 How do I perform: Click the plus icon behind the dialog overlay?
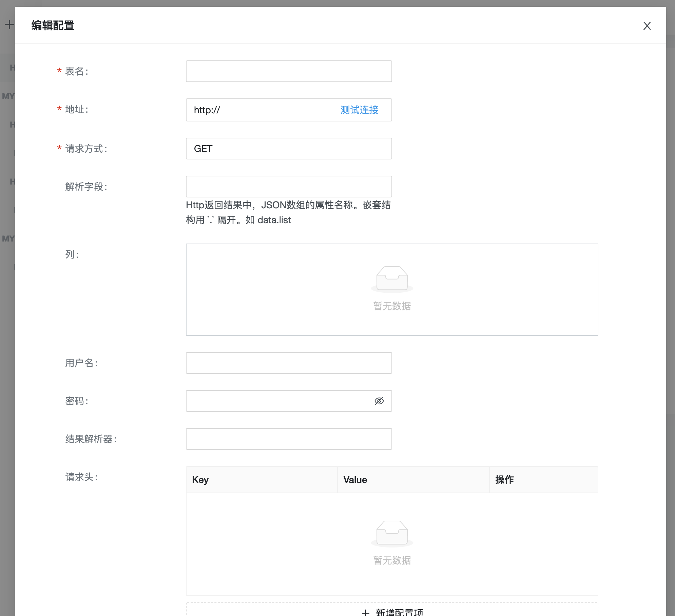(9, 24)
